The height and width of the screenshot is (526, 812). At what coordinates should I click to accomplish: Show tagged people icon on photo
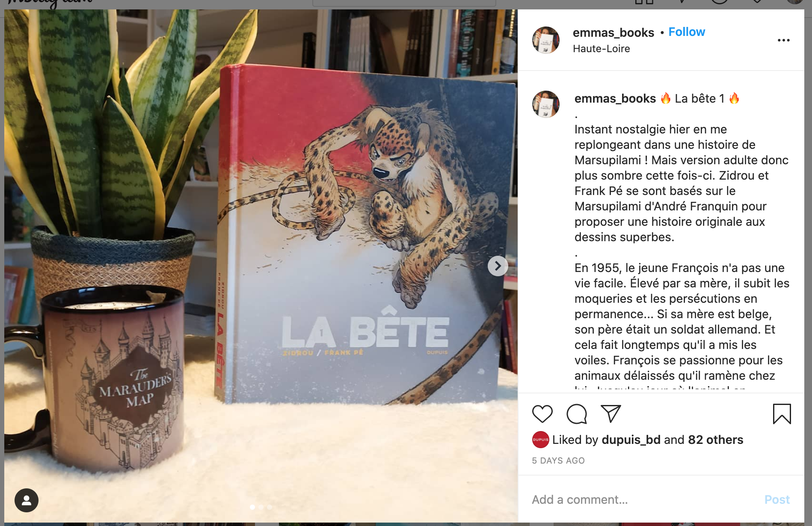point(27,500)
